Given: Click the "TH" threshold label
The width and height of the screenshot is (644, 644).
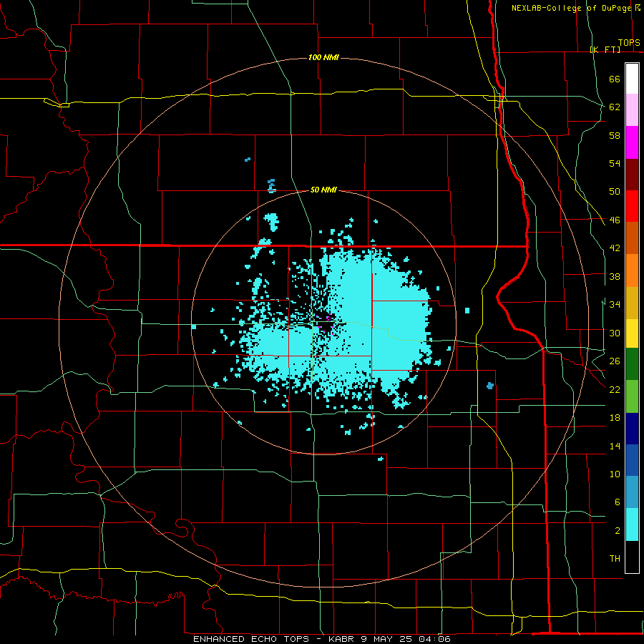Looking at the screenshot, I should (x=615, y=559).
